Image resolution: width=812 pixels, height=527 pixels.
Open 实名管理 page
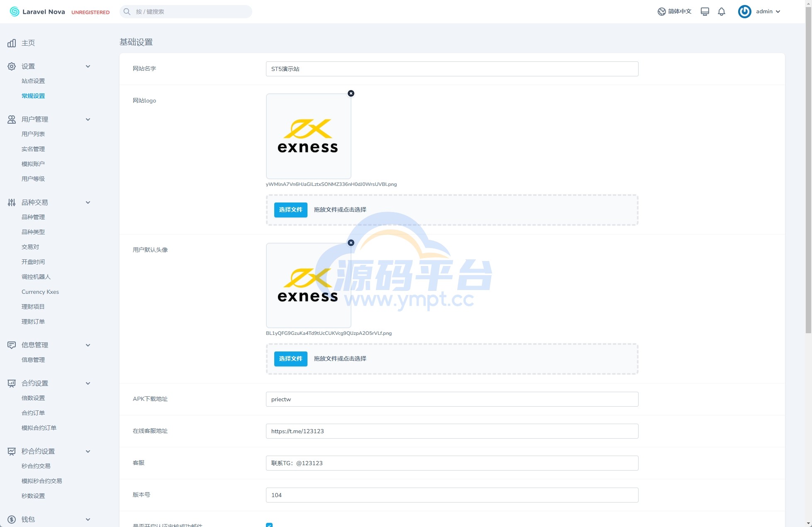[x=33, y=149]
